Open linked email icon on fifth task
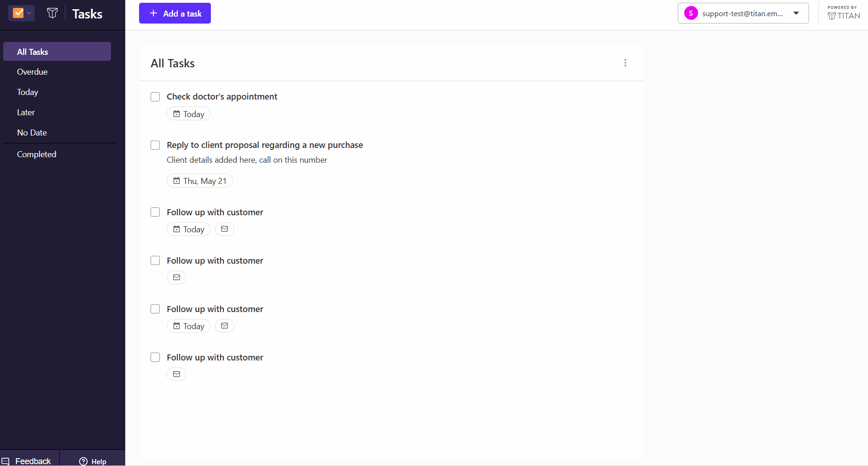This screenshot has width=868, height=466. [x=225, y=326]
